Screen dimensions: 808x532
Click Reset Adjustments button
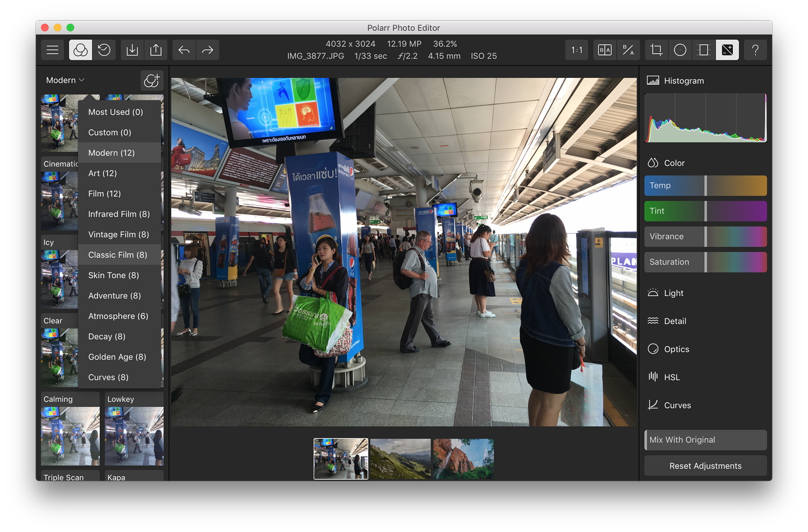tap(705, 466)
